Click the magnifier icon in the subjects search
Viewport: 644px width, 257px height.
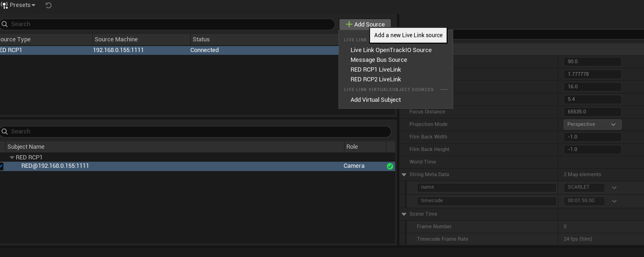(x=5, y=132)
